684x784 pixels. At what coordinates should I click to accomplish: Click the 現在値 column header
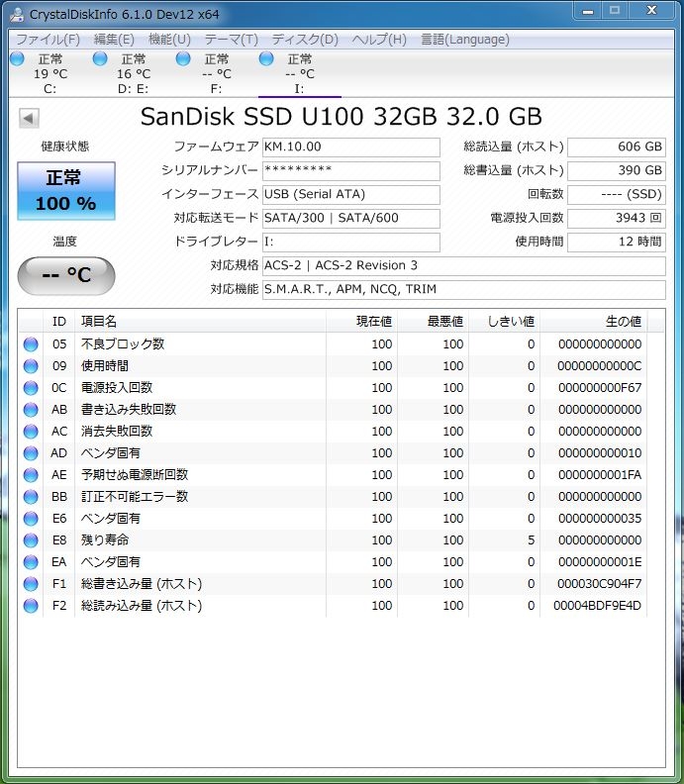pos(362,321)
